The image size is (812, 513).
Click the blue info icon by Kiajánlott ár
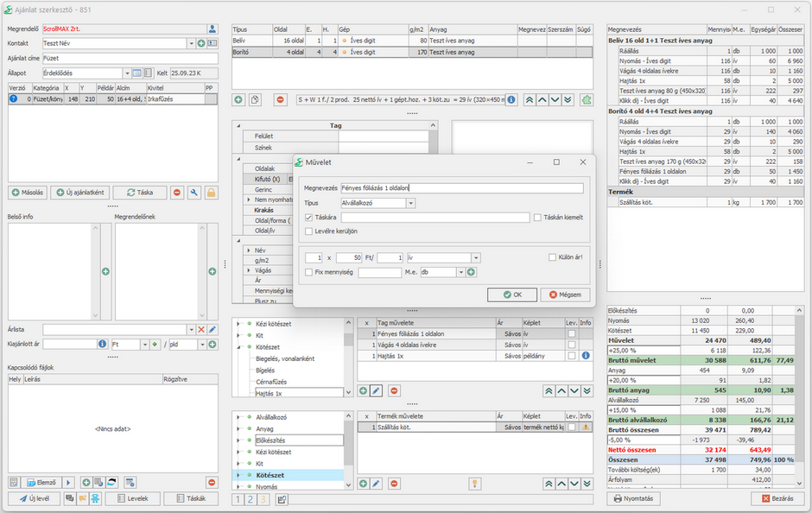(102, 344)
